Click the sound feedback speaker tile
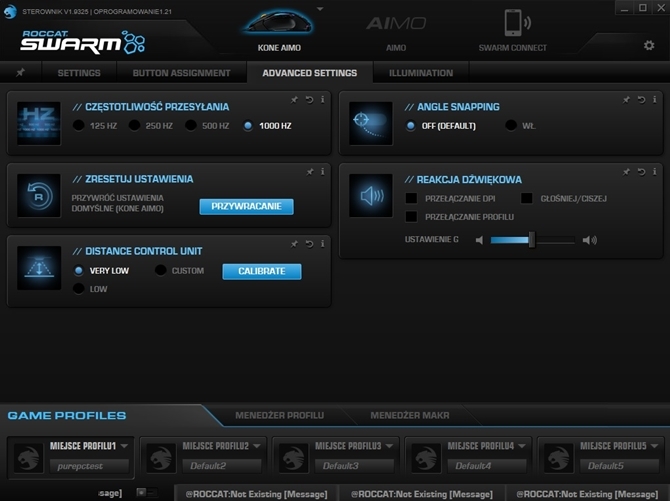 coord(370,195)
